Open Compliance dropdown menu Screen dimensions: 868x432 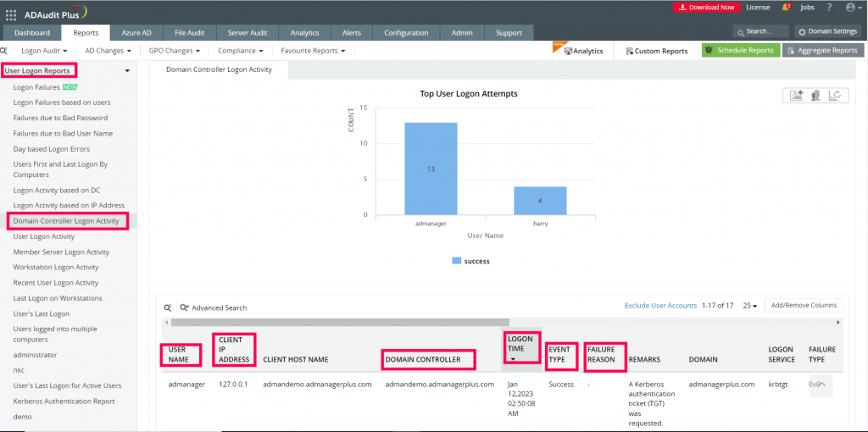[x=240, y=50]
